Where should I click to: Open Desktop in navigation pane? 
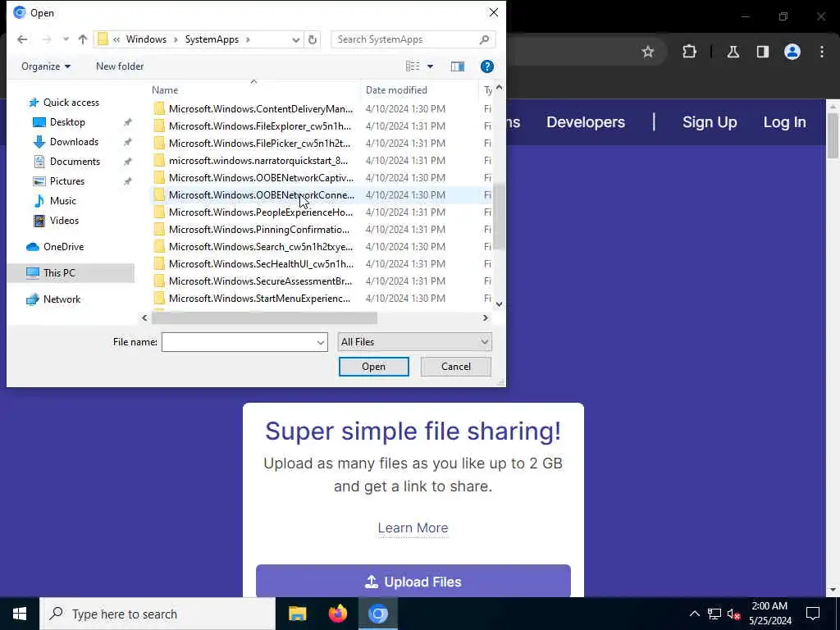[x=67, y=122]
